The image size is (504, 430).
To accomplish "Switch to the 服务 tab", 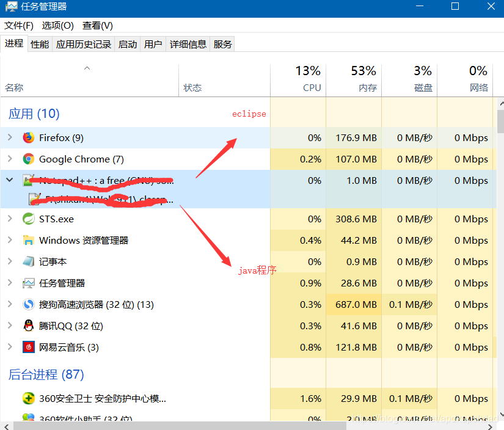I will [222, 44].
